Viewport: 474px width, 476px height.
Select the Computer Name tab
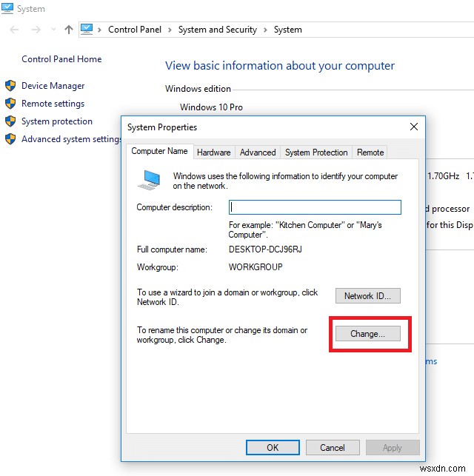(x=159, y=151)
